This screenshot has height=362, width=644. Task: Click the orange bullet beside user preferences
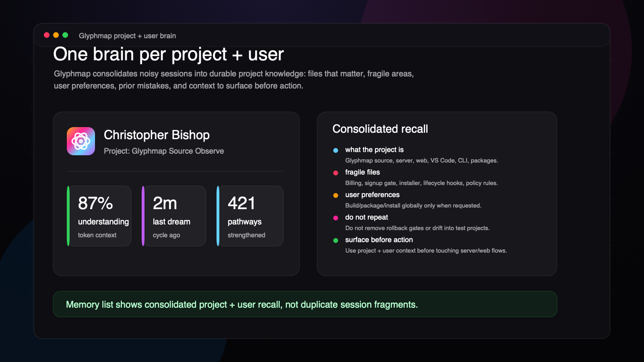pyautogui.click(x=336, y=195)
